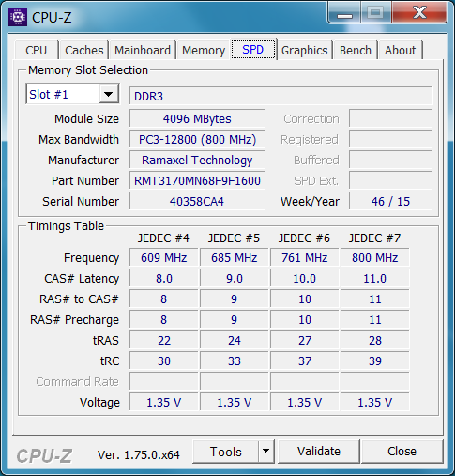Expand the Tools button dropdown arrow
Viewport: 455px width, 476px height.
tap(266, 451)
